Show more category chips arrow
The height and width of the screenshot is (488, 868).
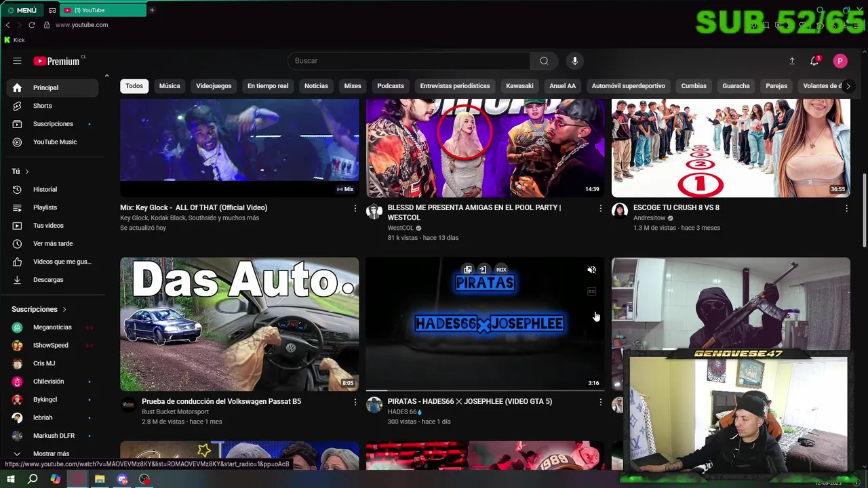pos(848,86)
